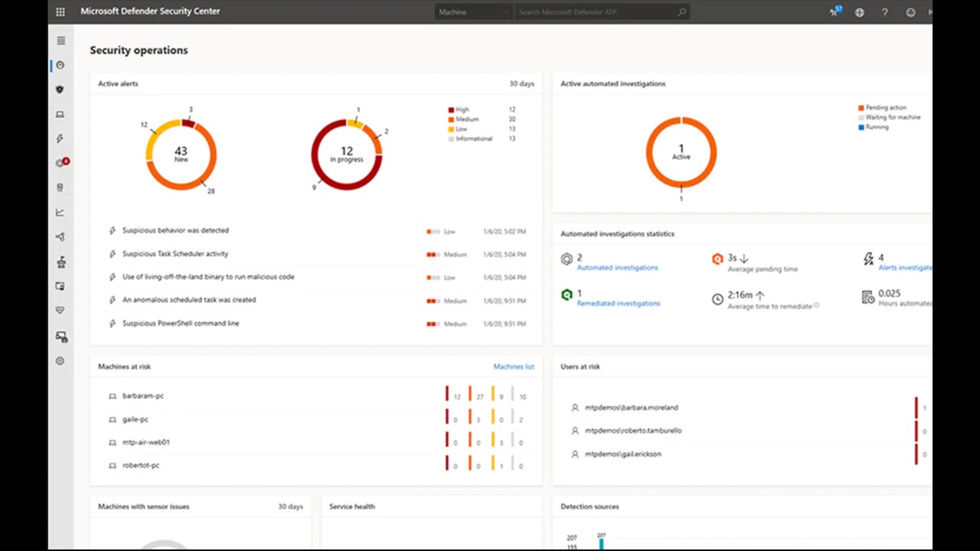
Task: Open the app launcher waffle icon
Action: [60, 12]
